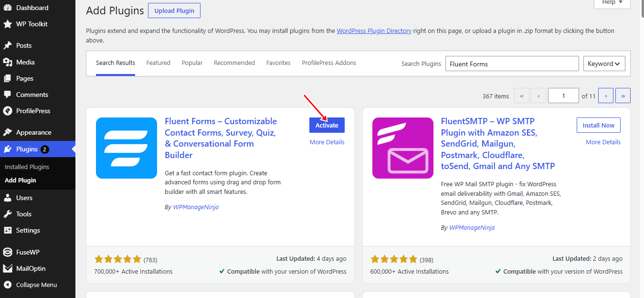
Task: Click "700,000+ Active Installations" text
Action: (x=133, y=271)
